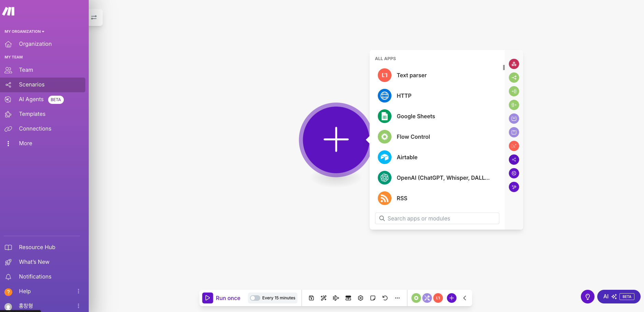Click the purple wrench sparkle shortcut icon
This screenshot has height=312, width=644.
[x=514, y=187]
